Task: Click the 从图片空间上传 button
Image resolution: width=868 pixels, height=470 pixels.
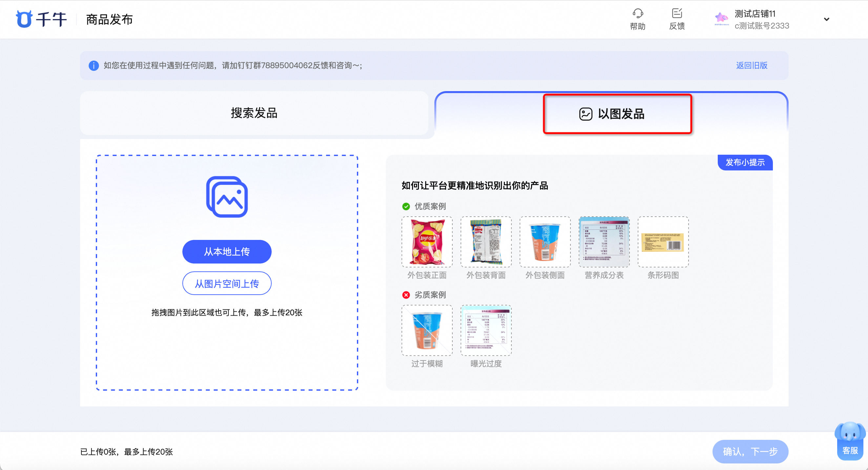Action: click(227, 284)
